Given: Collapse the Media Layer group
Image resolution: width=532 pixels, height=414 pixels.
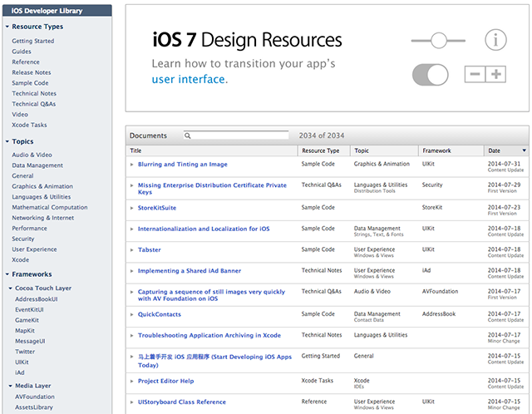Looking at the screenshot, I should 10,386.
